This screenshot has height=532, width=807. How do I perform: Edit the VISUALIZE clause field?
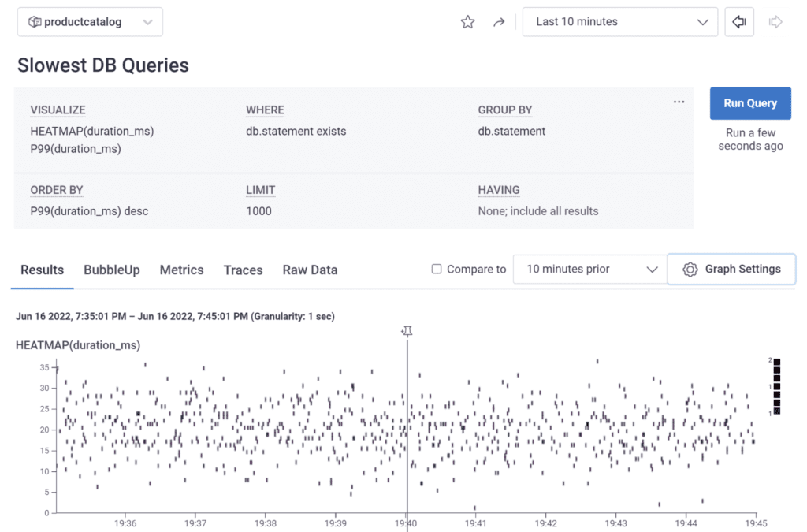92,140
